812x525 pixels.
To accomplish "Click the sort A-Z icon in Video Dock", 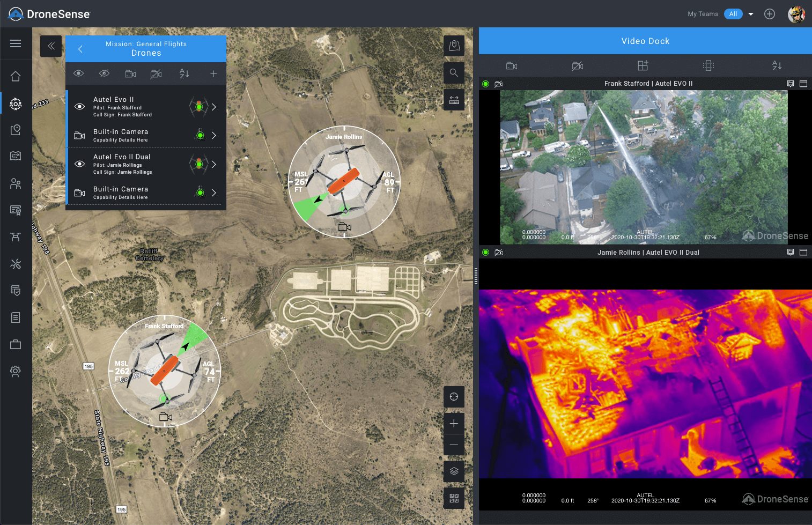I will 777,66.
